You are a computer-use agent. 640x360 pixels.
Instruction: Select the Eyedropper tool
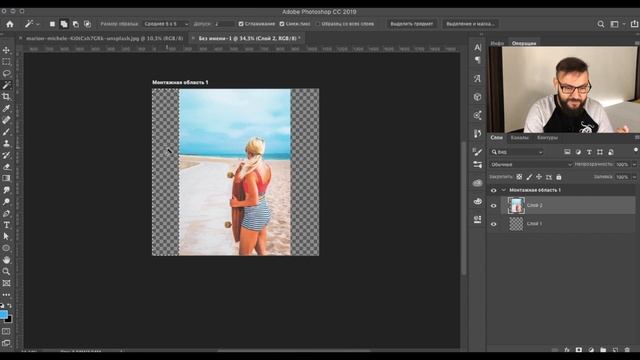coord(6,109)
